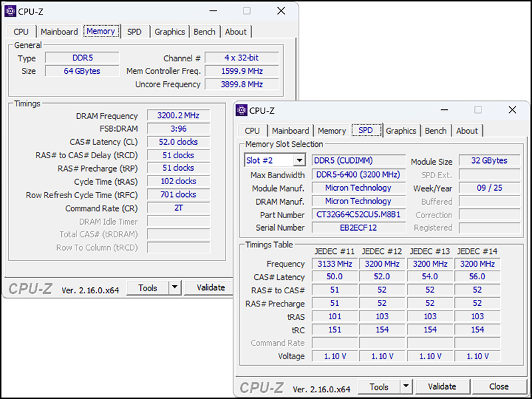Select the 102 clocks tRAS value
Image resolution: width=532 pixels, height=399 pixels.
tap(178, 181)
